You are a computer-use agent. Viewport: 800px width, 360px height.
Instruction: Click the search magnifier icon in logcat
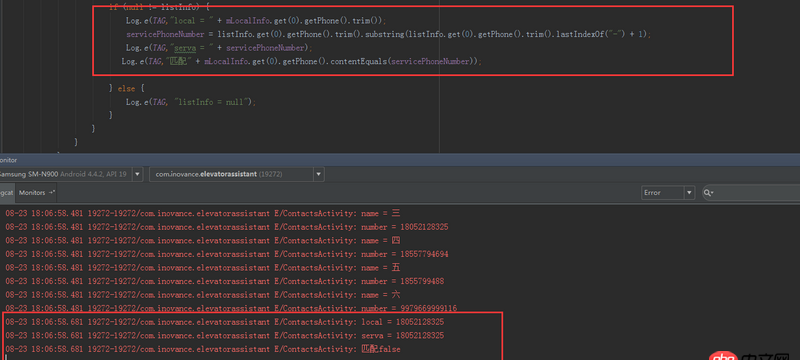point(708,193)
